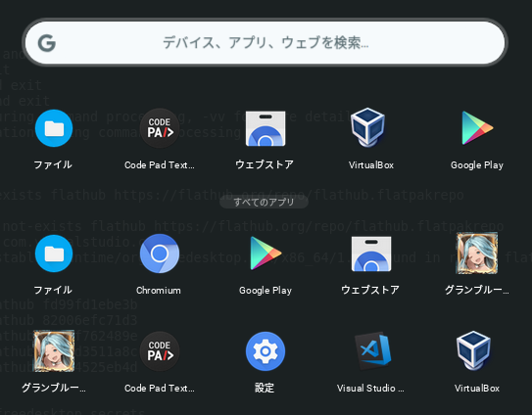Viewport: 532px width, 415px height.
Task: Open Code Pad Text in the bottom app row
Action: coord(159,351)
